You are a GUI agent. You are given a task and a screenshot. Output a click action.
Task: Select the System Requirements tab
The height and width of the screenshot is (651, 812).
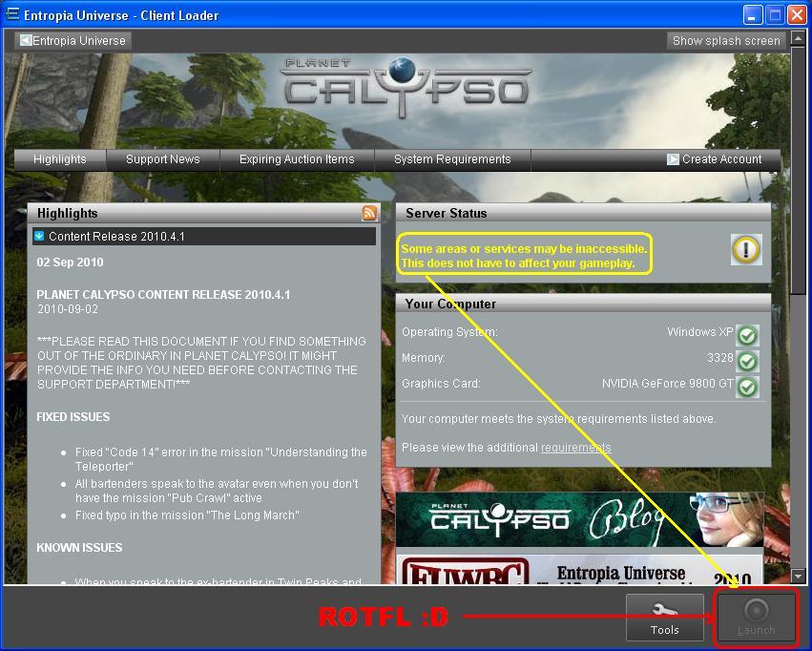452,159
